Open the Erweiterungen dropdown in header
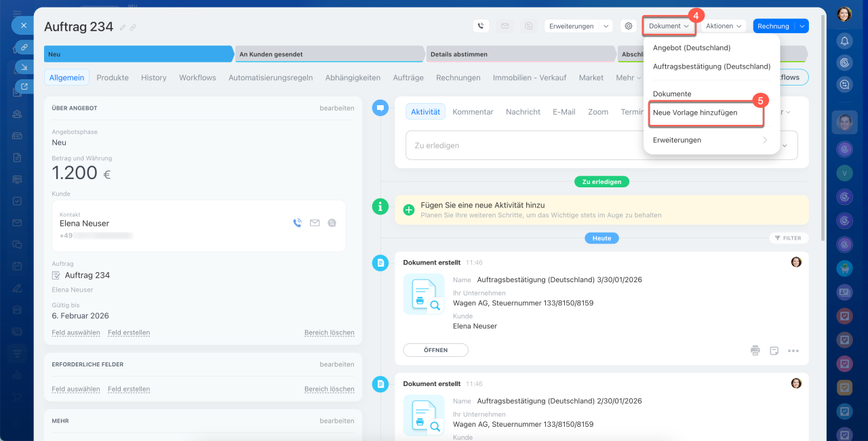 [x=578, y=26]
